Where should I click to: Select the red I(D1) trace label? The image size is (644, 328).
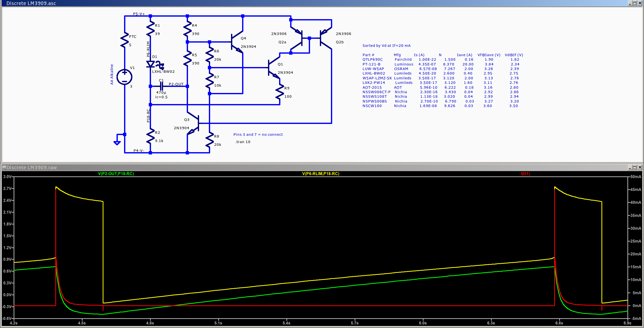pyautogui.click(x=525, y=174)
